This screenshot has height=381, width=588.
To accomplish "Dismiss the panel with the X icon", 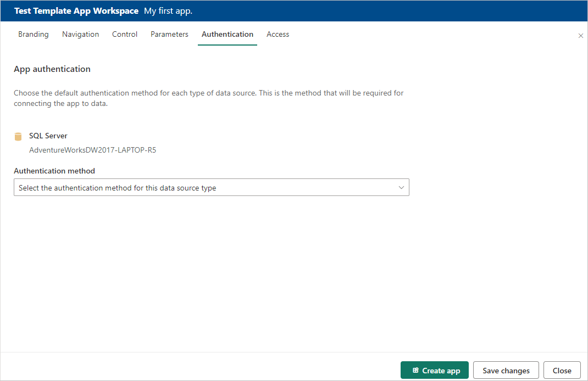I will 581,36.
